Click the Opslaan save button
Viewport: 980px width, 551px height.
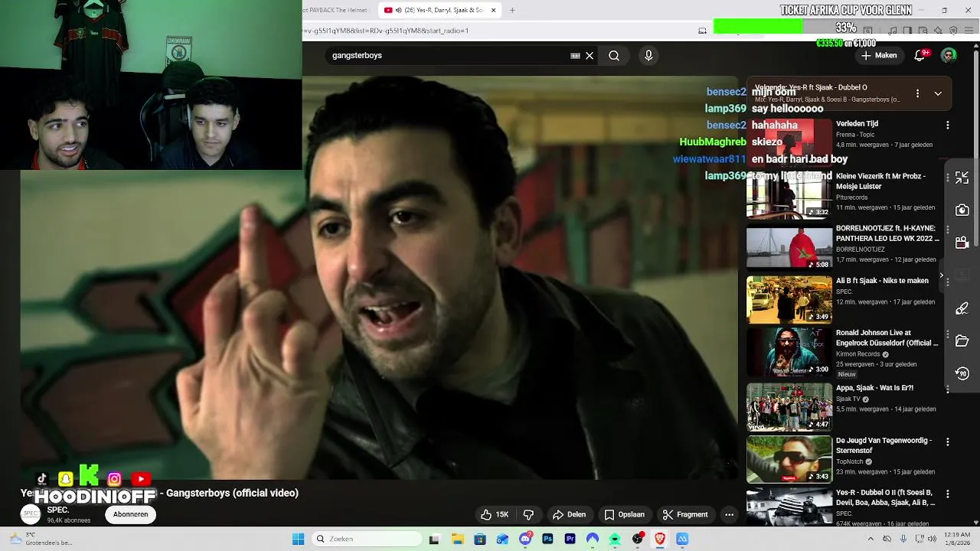click(624, 514)
